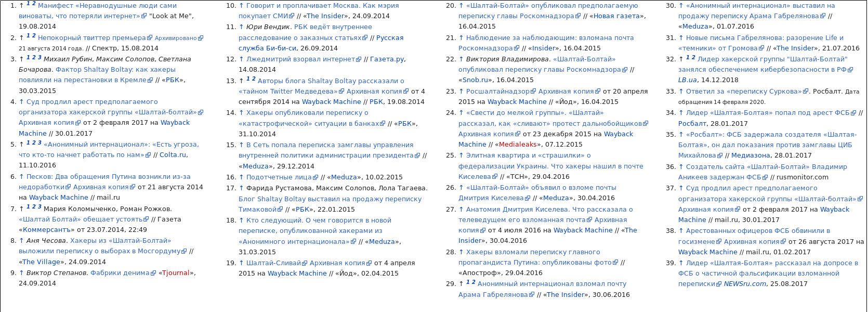Click external link icon after «Шалтай-Сливай»
This screenshot has height=312, width=868.
coord(305,263)
